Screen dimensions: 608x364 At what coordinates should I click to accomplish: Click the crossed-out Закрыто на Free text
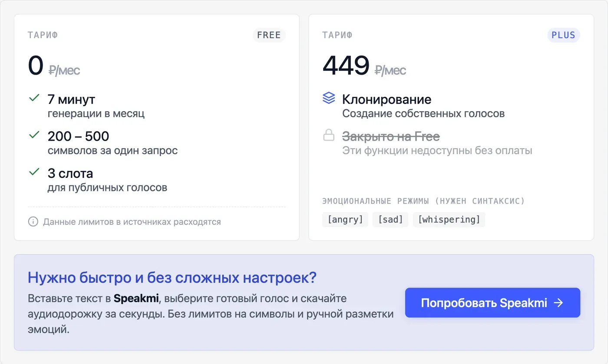click(391, 137)
